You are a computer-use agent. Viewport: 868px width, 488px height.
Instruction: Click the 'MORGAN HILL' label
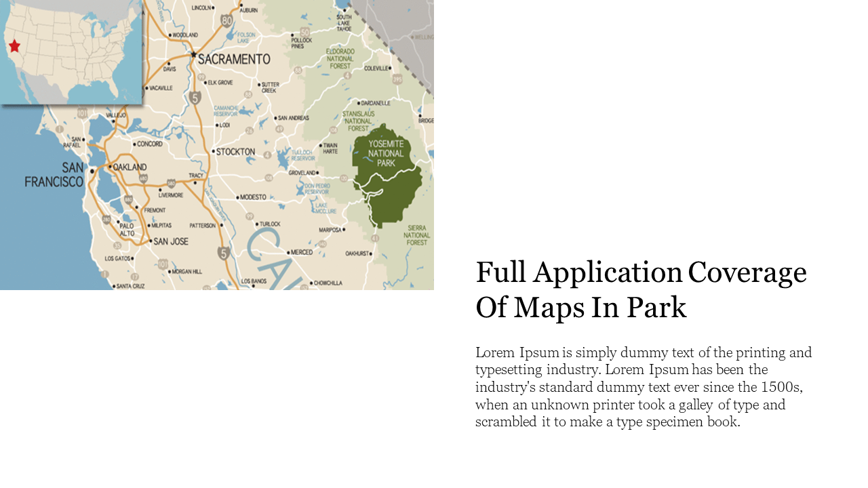[x=186, y=272]
